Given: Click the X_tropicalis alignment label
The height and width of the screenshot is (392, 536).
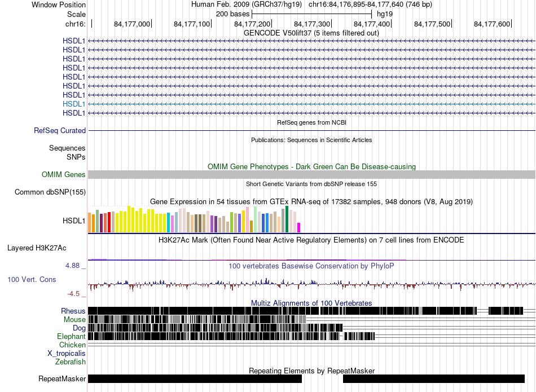Looking at the screenshot, I should [x=67, y=354].
